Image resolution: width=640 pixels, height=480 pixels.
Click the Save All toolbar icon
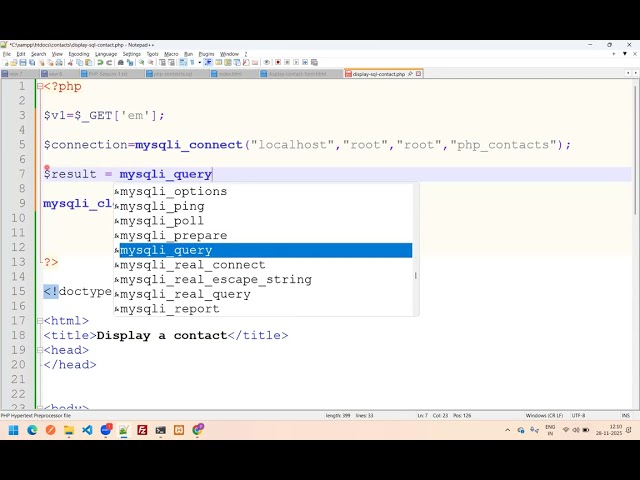click(x=32, y=62)
